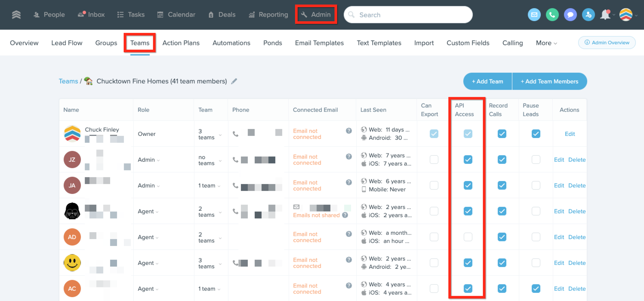
Task: Click the AC avatar circle
Action: tap(72, 289)
